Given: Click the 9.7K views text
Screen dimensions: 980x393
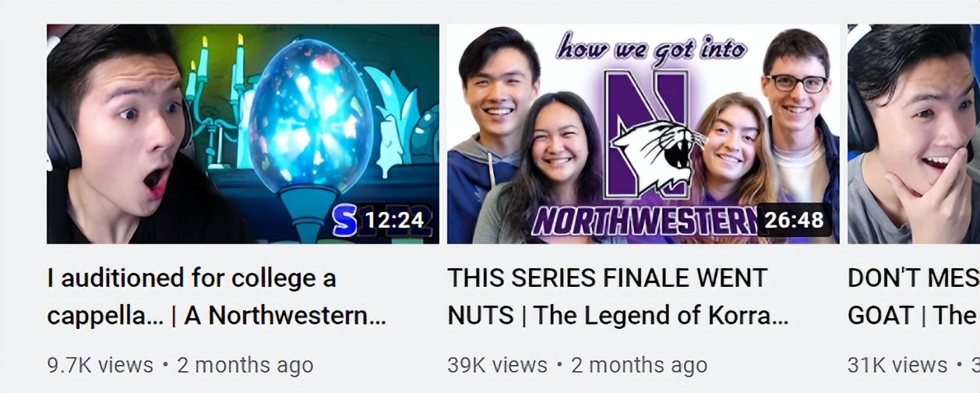Looking at the screenshot, I should coord(100,365).
